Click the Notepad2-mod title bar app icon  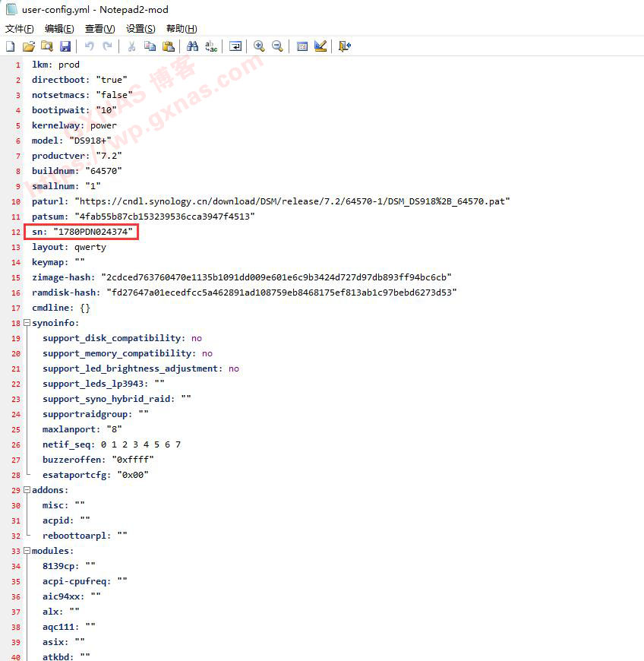[11, 9]
